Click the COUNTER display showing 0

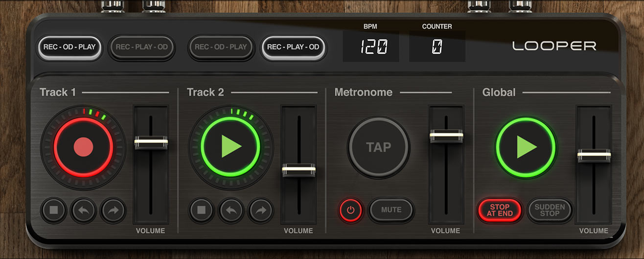click(x=437, y=47)
